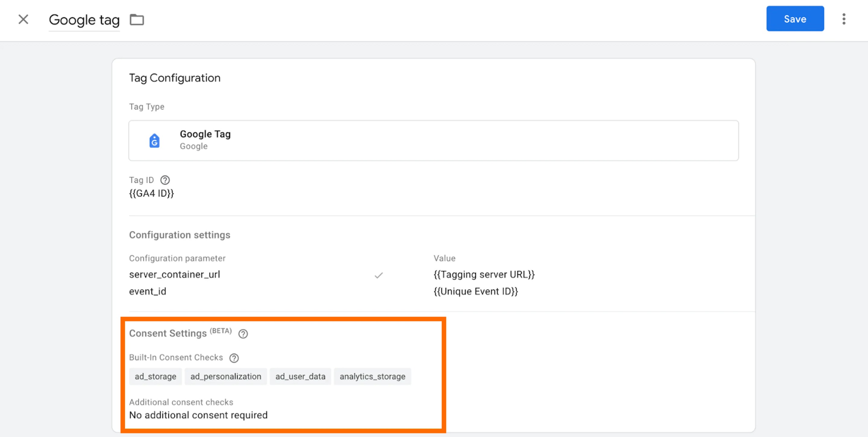Image resolution: width=868 pixels, height=437 pixels.
Task: Click the Consent Settings heading
Action: click(x=168, y=333)
